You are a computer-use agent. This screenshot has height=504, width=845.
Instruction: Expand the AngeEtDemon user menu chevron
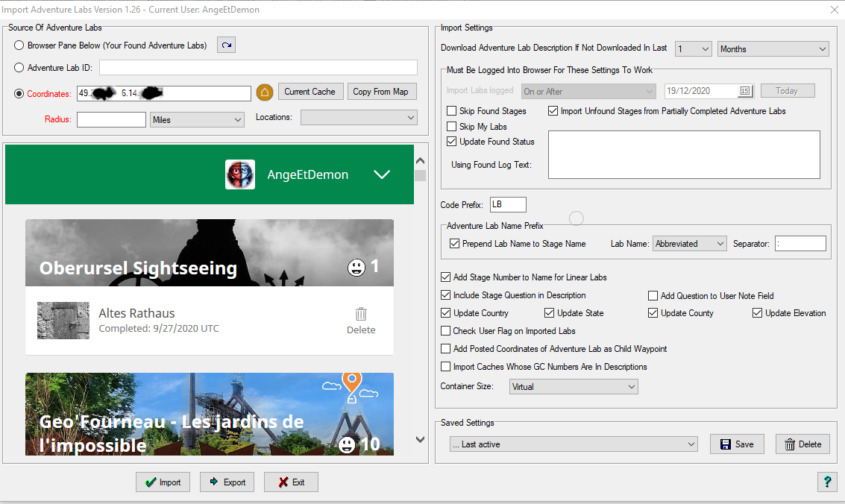point(382,174)
